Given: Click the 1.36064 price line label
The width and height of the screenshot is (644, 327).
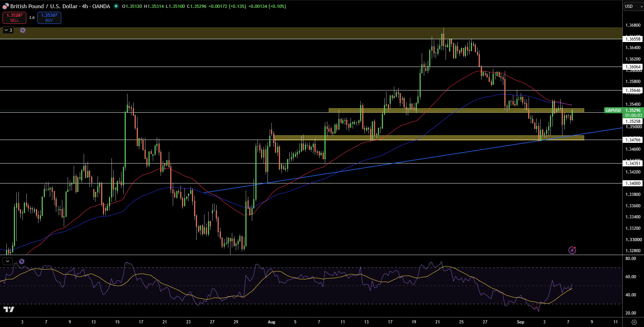Looking at the screenshot, I should click(x=633, y=67).
